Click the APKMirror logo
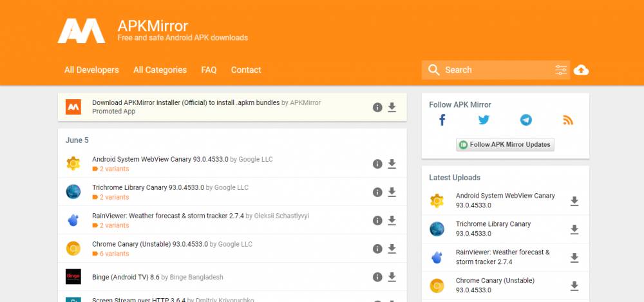This screenshot has width=644, height=302. click(x=81, y=31)
